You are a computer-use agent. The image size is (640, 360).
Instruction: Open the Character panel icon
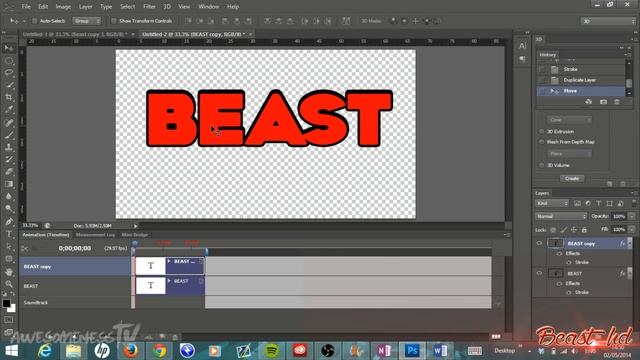(522, 46)
